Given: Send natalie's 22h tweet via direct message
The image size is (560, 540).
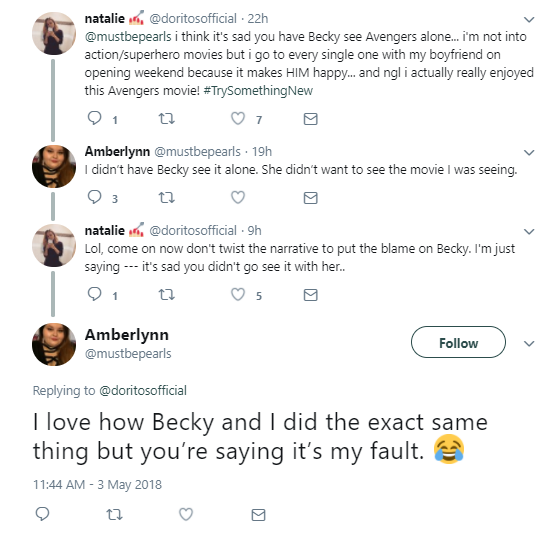Looking at the screenshot, I should [x=310, y=119].
